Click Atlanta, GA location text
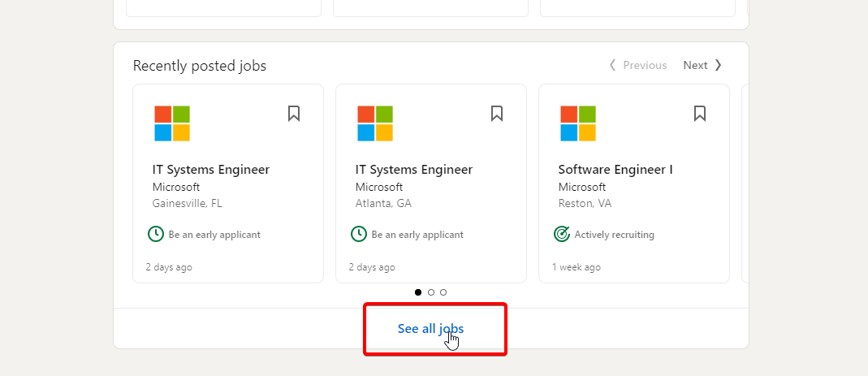Screen dimensions: 868x376 [383, 204]
